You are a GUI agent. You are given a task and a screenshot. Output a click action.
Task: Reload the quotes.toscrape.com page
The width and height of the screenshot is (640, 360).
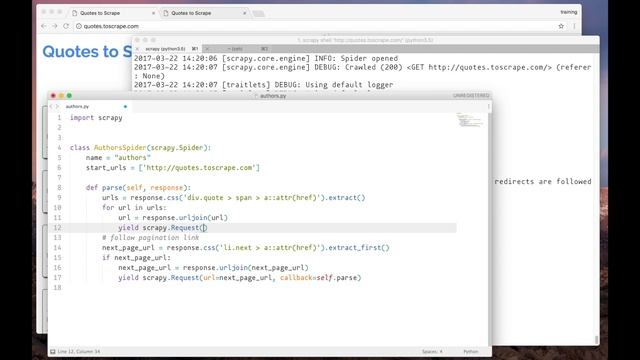click(66, 26)
